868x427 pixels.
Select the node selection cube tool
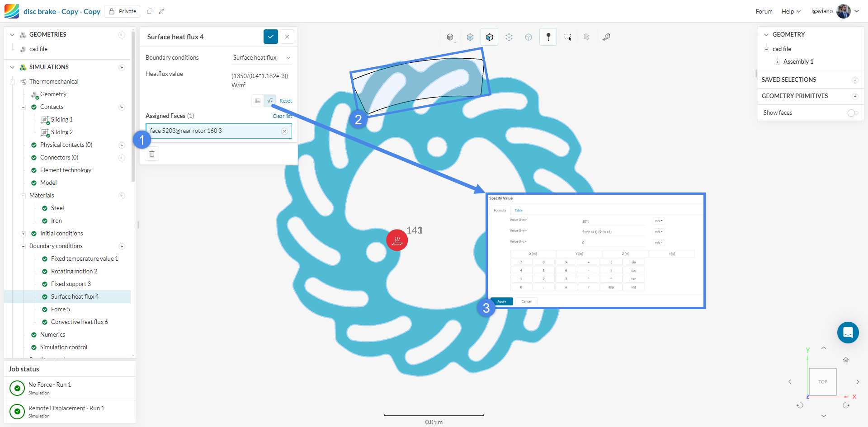528,37
